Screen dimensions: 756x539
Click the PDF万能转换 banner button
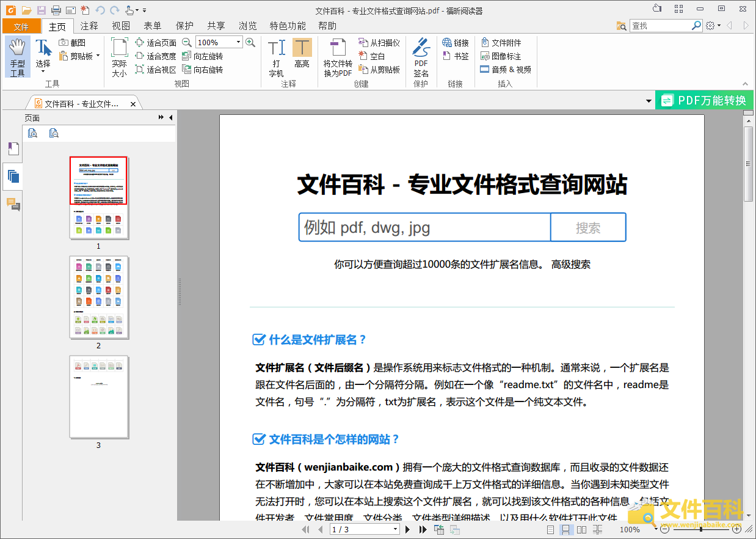click(704, 100)
